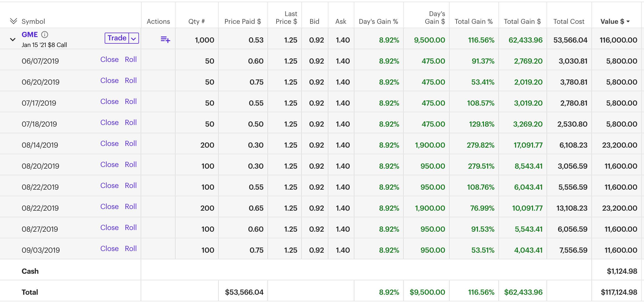Sort by Price Paid $ column header
This screenshot has width=644, height=303.
coord(243,21)
